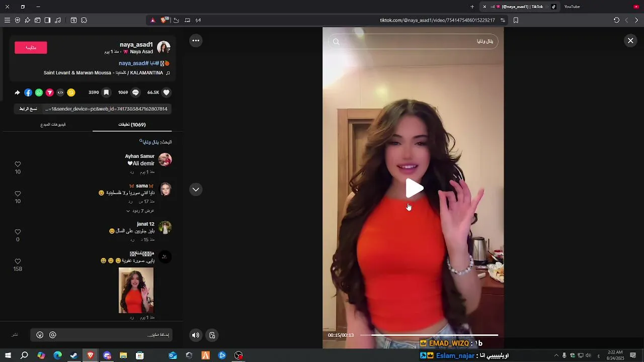Image resolution: width=644 pixels, height=362 pixels.
Task: Click the pink follow button
Action: click(31, 48)
